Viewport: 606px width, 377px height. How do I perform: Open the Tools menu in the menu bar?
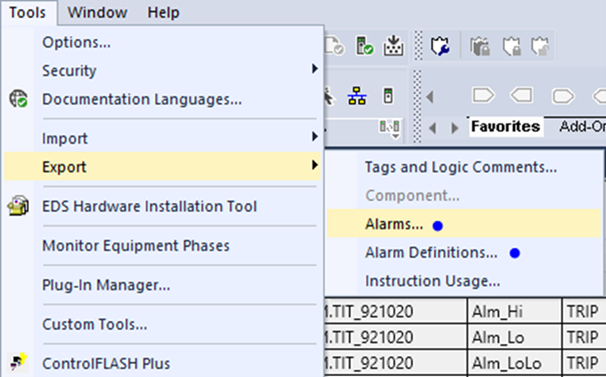[x=27, y=12]
